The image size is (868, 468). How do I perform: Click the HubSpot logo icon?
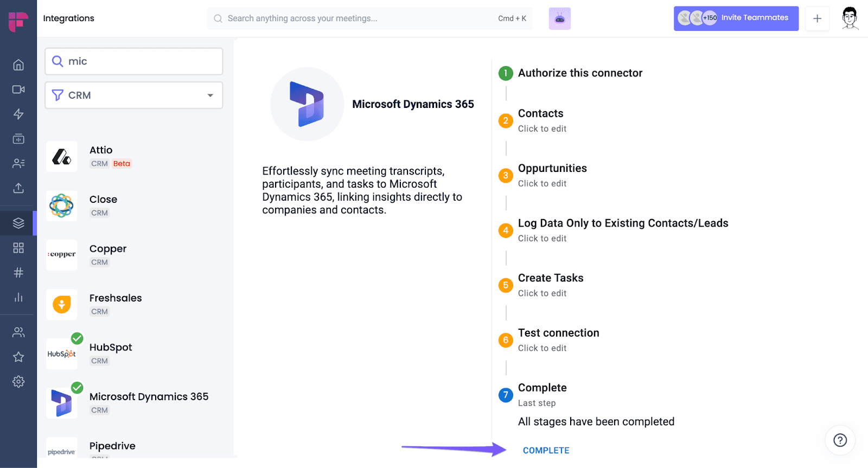(x=62, y=354)
